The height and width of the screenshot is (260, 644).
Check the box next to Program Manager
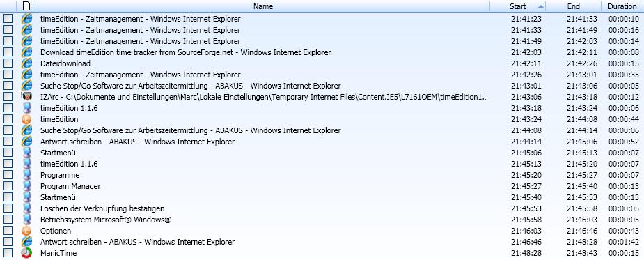pyautogui.click(x=8, y=185)
